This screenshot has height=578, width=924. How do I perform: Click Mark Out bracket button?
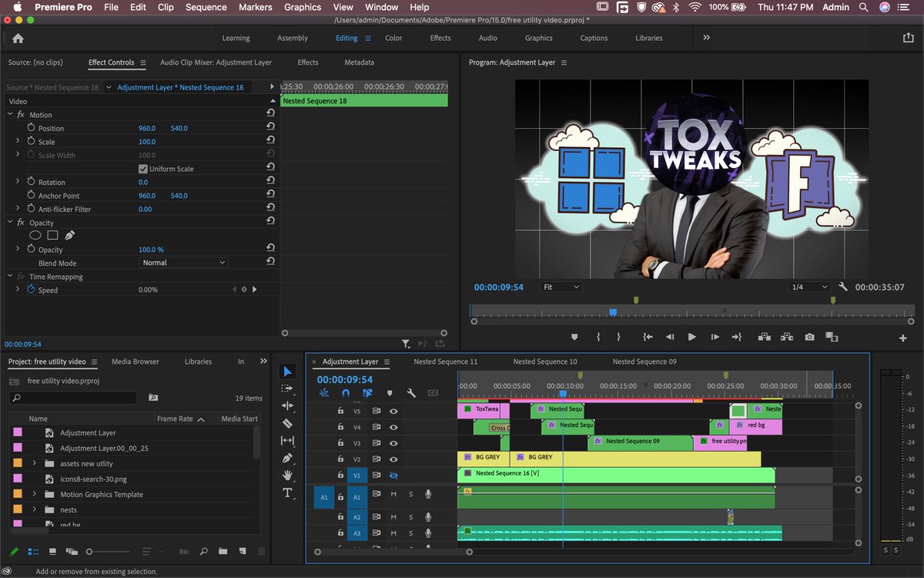point(618,337)
